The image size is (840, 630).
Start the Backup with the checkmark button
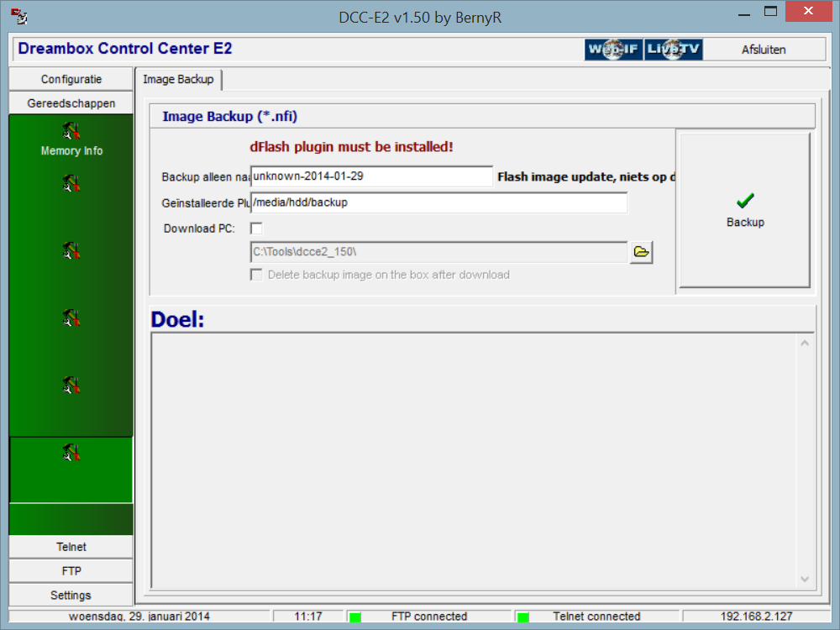pos(744,210)
